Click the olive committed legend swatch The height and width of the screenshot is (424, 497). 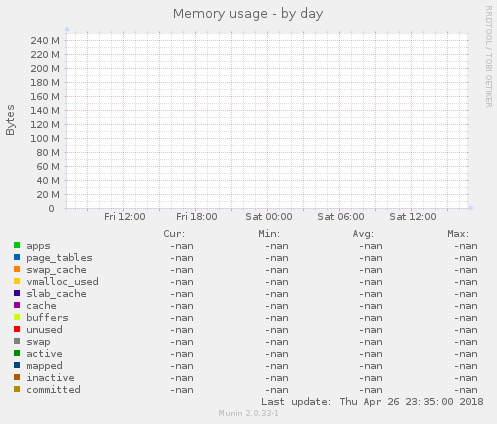tap(17, 389)
